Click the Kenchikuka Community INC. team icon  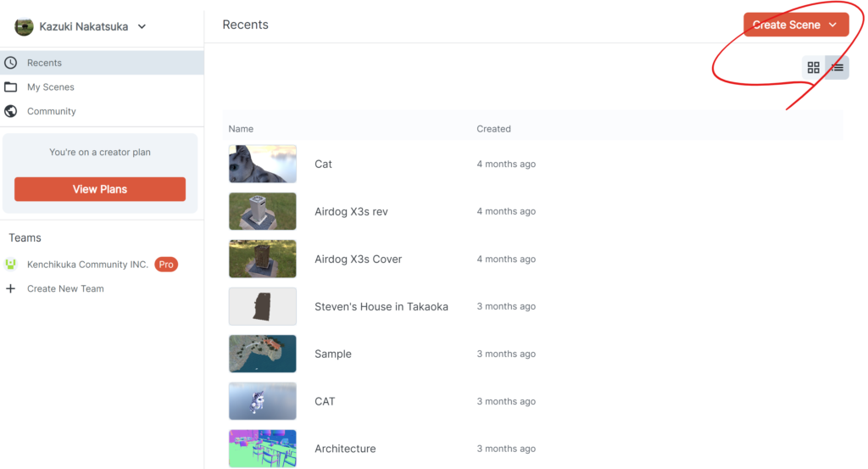click(10, 264)
